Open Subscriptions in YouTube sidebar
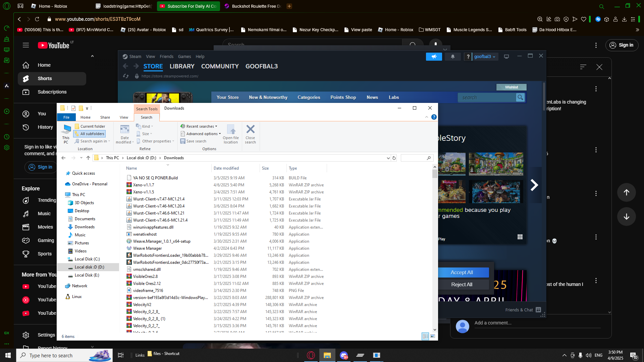Image resolution: width=644 pixels, height=362 pixels. click(x=52, y=92)
